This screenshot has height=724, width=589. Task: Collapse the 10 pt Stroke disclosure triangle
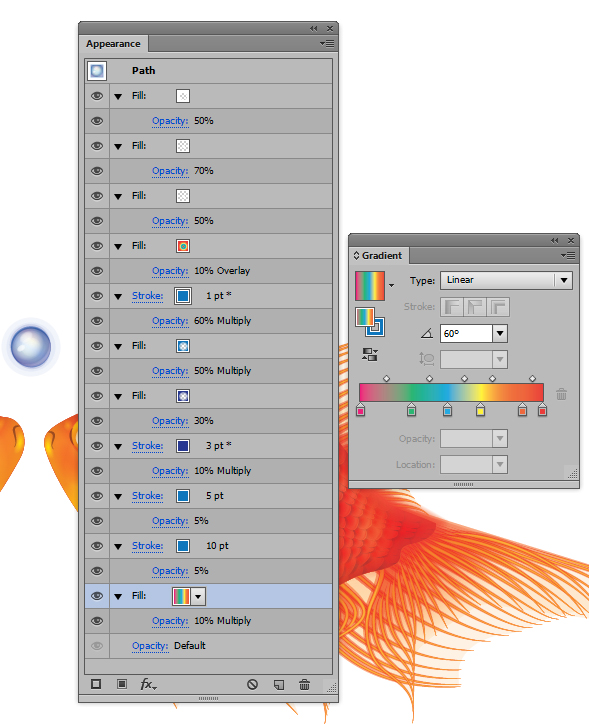pyautogui.click(x=118, y=546)
